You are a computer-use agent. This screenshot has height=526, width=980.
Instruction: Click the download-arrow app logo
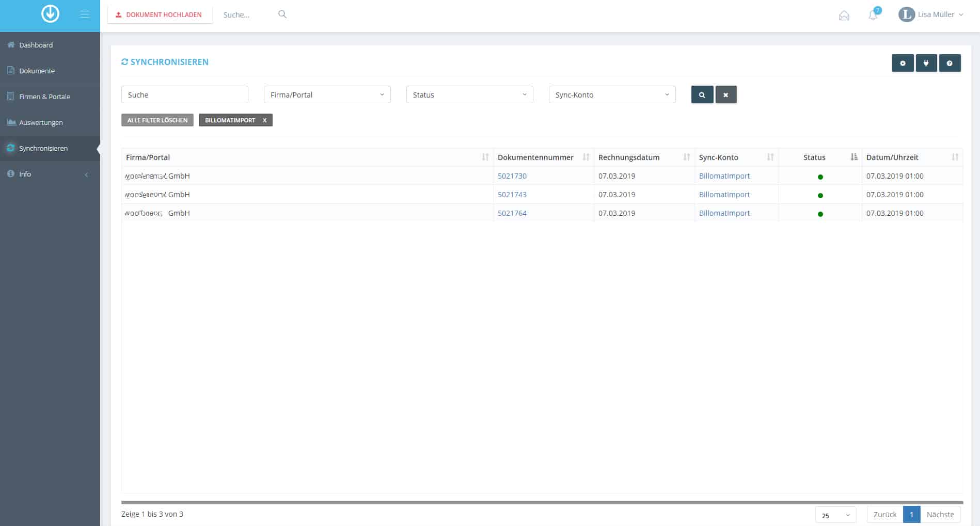pos(50,14)
